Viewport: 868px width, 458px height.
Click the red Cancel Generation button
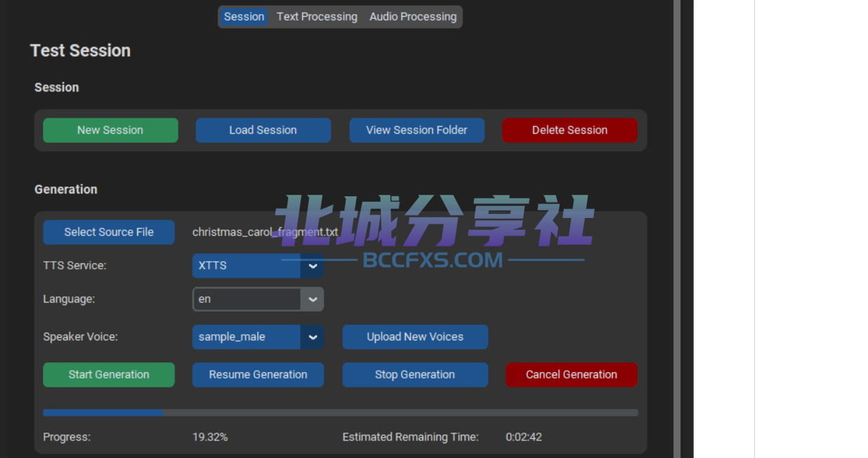[571, 375]
